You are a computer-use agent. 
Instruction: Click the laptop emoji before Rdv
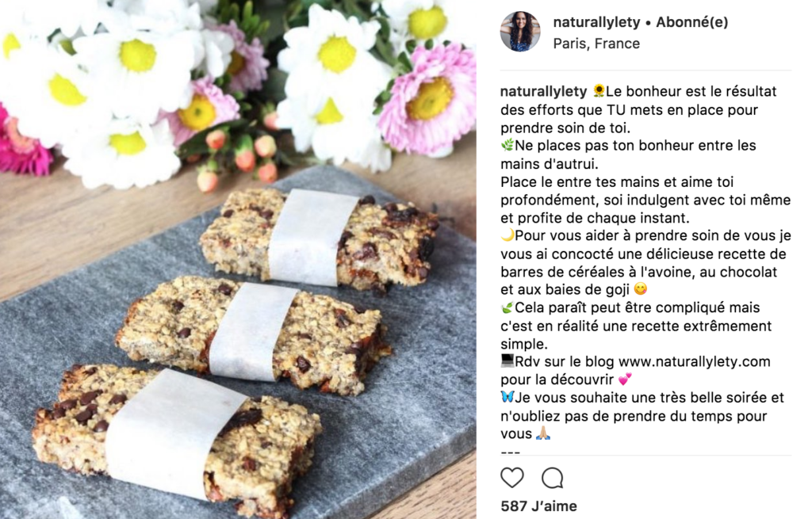507,361
